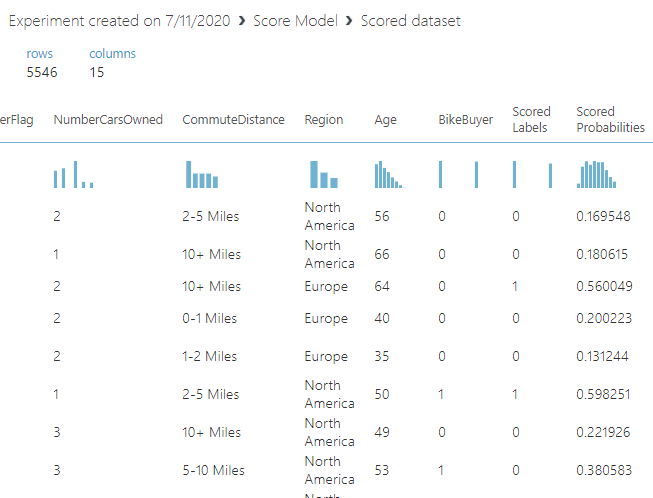
Task: Open the Experiment created on 7/11/2020 breadcrumb
Action: click(120, 21)
